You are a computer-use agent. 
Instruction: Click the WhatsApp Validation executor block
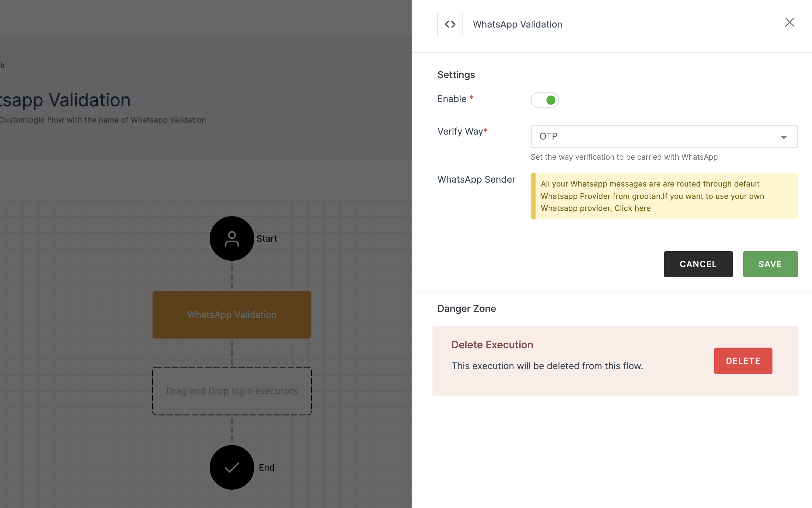click(x=232, y=315)
